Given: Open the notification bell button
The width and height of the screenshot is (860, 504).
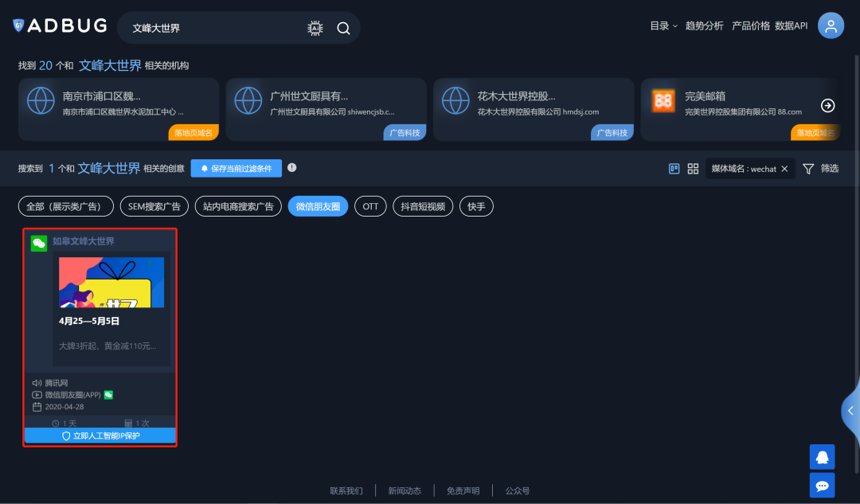Looking at the screenshot, I should [822, 457].
